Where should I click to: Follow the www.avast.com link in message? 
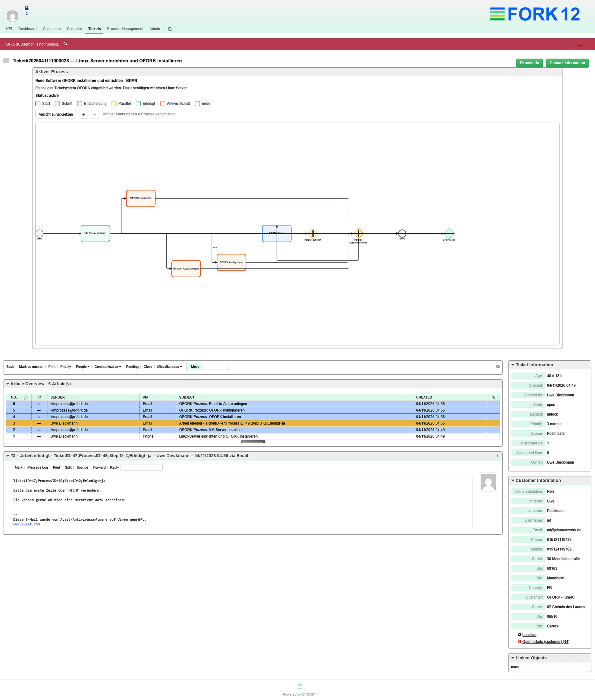[27, 524]
